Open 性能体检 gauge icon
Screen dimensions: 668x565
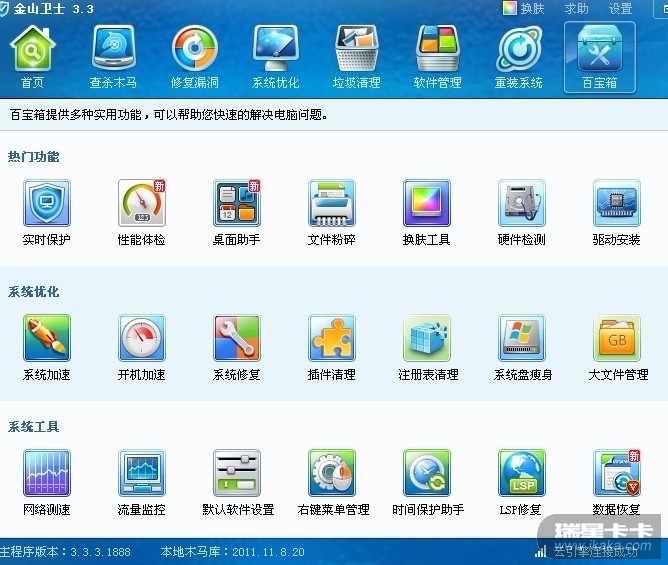click(x=142, y=203)
